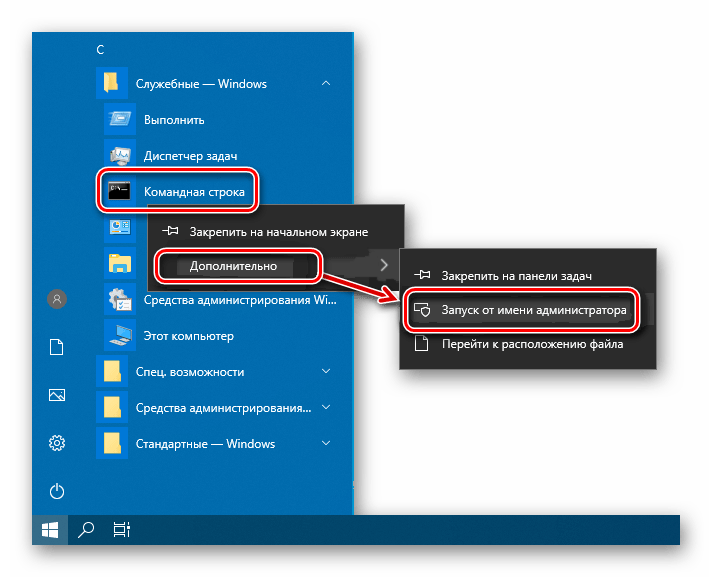Open the Выполнить (Run) app icon
The height and width of the screenshot is (577, 712).
(x=120, y=119)
